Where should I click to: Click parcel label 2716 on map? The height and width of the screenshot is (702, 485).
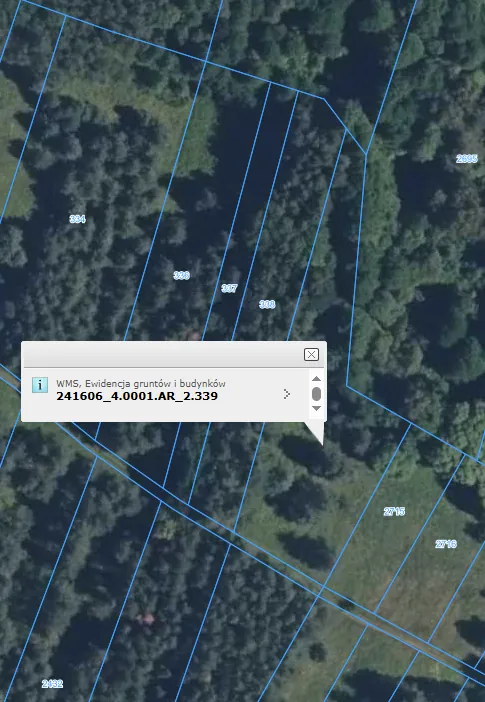pos(446,544)
